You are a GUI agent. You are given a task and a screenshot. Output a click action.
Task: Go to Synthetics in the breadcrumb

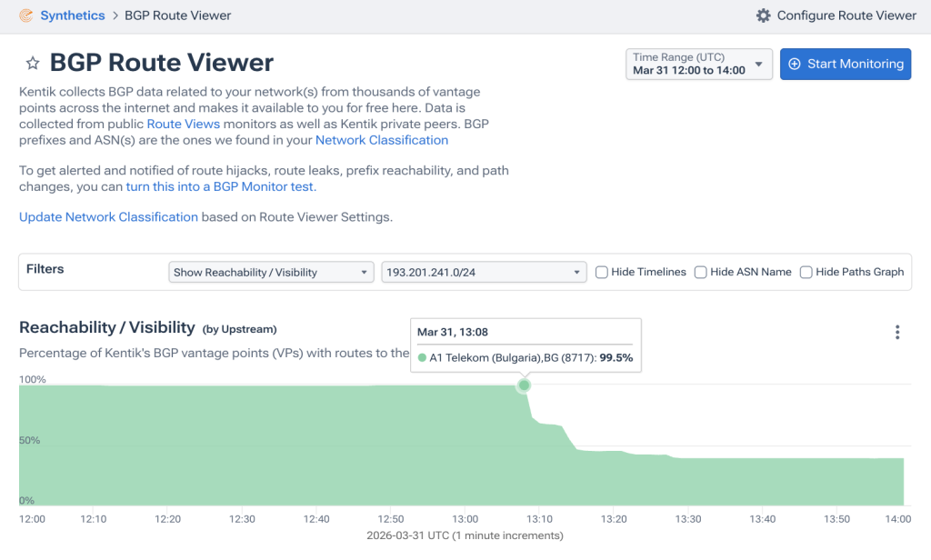tap(73, 15)
